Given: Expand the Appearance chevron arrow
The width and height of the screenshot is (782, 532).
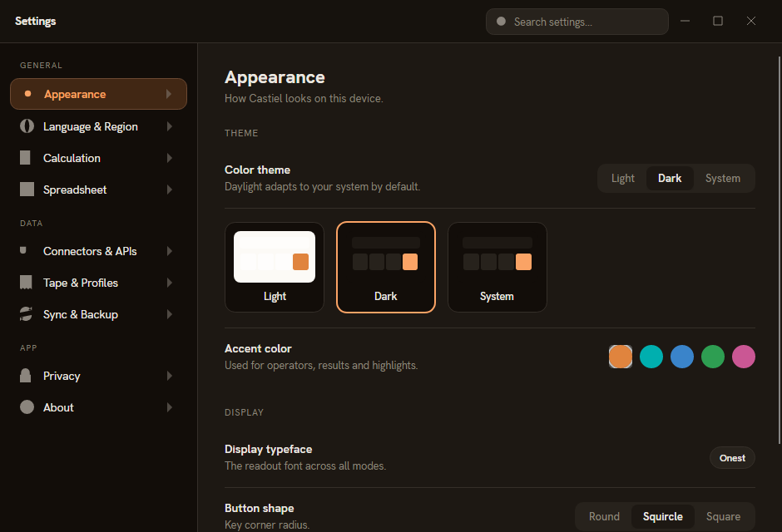Looking at the screenshot, I should point(169,94).
